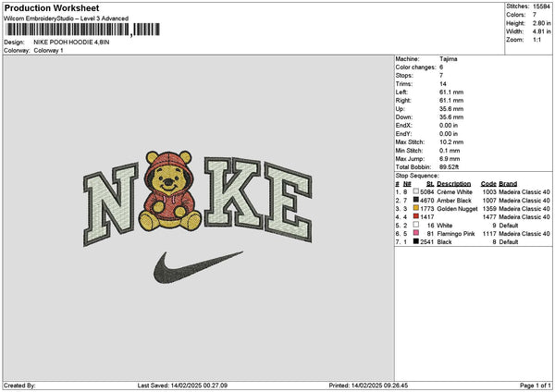The image size is (555, 392).
Task: Click the Zoom value "1:1"
Action: pos(536,40)
